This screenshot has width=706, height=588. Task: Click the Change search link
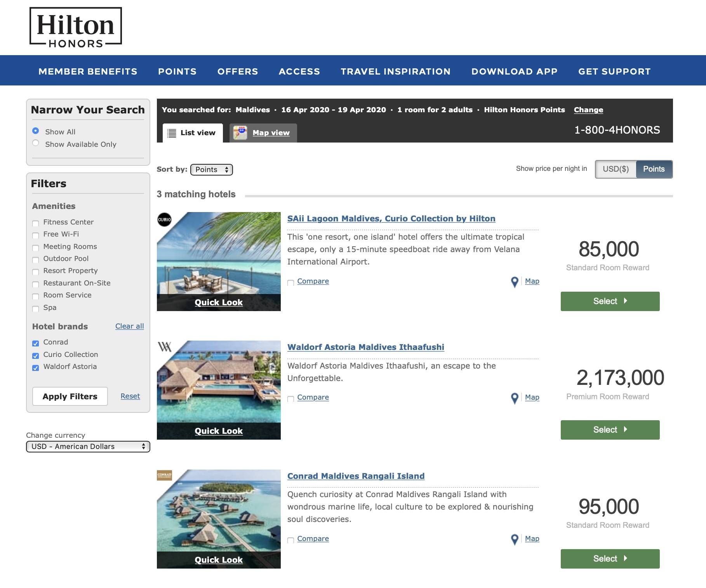click(588, 110)
